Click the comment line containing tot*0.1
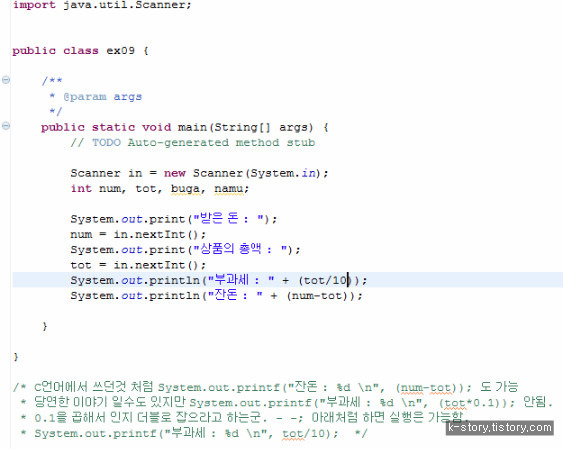The height and width of the screenshot is (449, 563). 287,402
